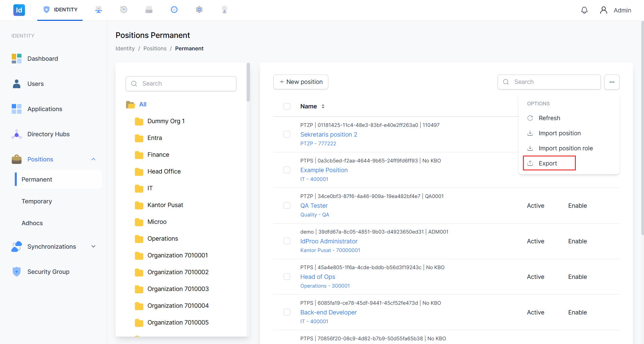
Task: Check the Sekretaris position 2 row checkbox
Action: coord(287,134)
